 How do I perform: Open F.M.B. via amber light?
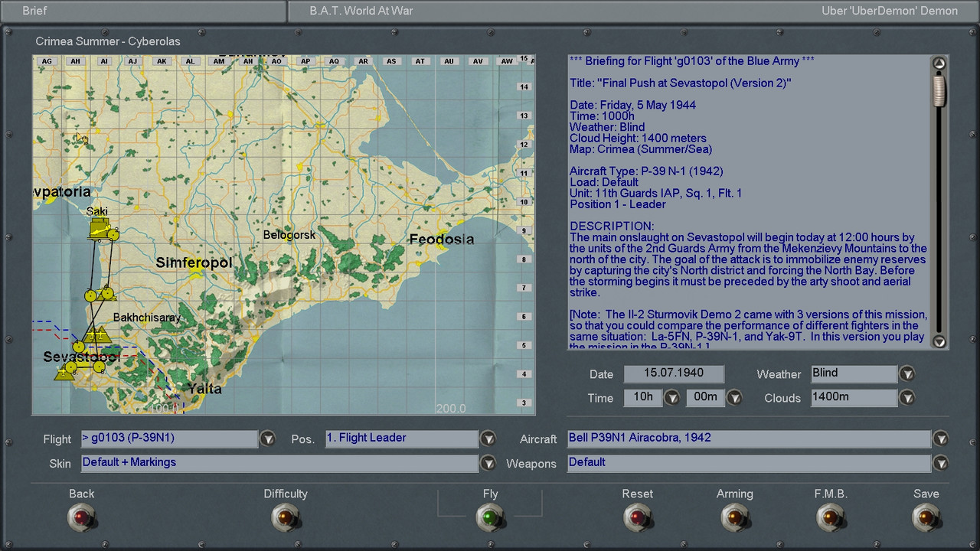click(x=831, y=519)
